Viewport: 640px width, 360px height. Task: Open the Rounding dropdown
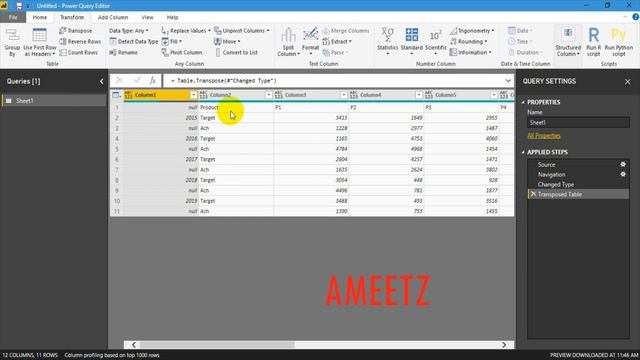click(x=468, y=42)
